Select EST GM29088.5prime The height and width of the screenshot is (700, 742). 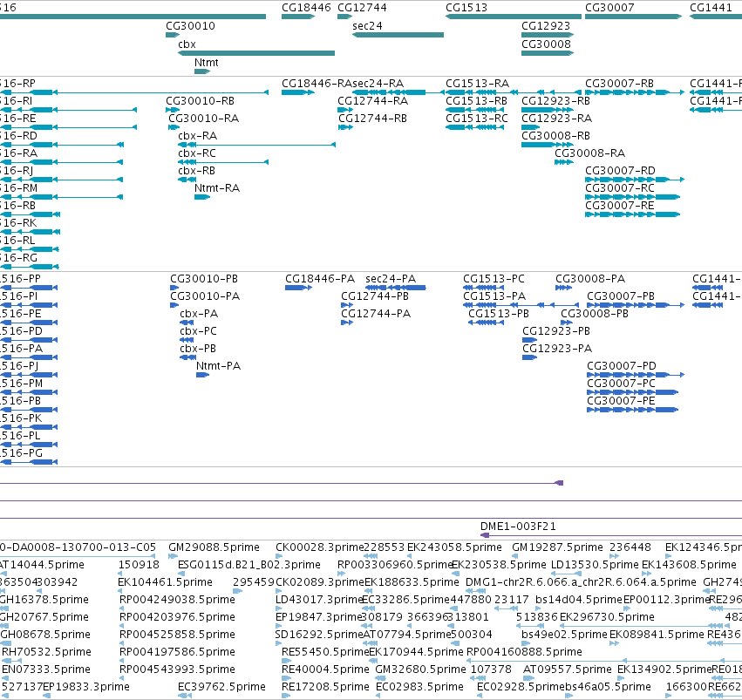point(214,547)
